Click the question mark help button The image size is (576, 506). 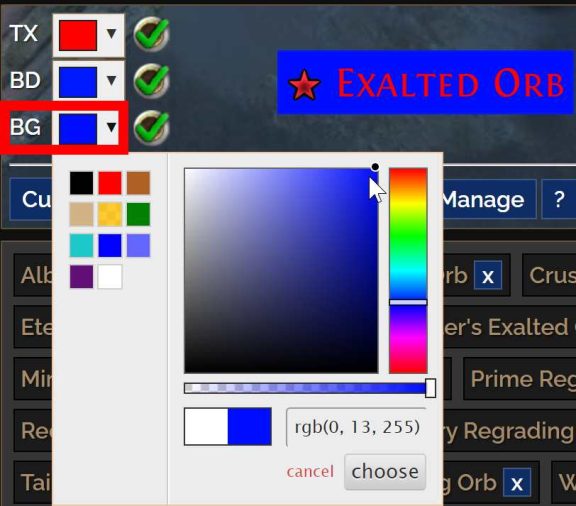pyautogui.click(x=559, y=199)
